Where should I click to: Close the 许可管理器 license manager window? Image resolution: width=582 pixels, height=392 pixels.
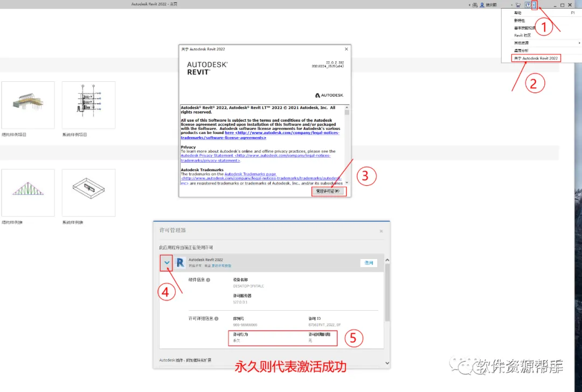(381, 231)
